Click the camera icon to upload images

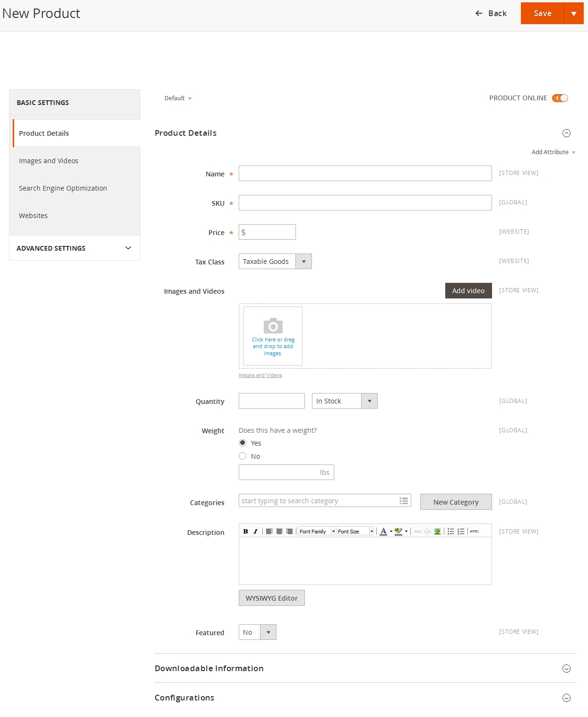pos(273,326)
